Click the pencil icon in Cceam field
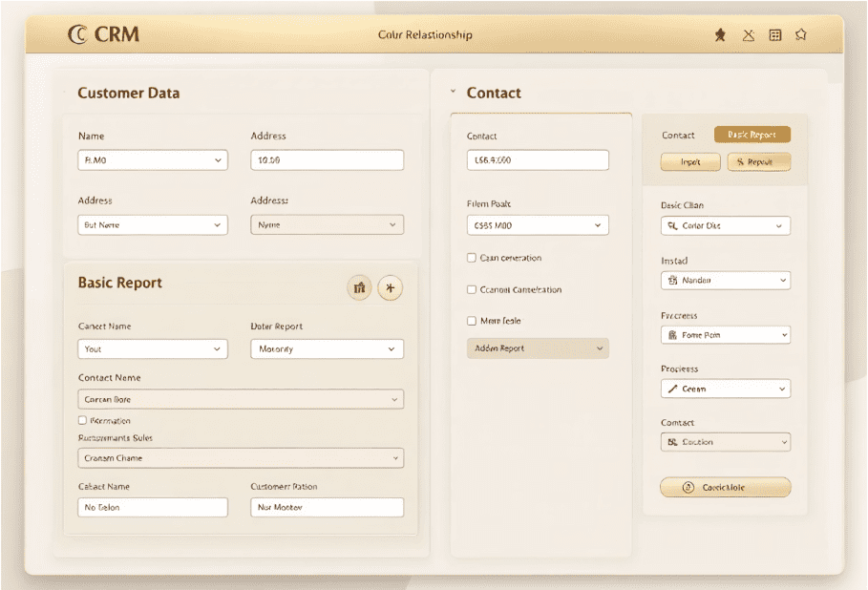Screen dimensions: 868x590 click(x=672, y=390)
